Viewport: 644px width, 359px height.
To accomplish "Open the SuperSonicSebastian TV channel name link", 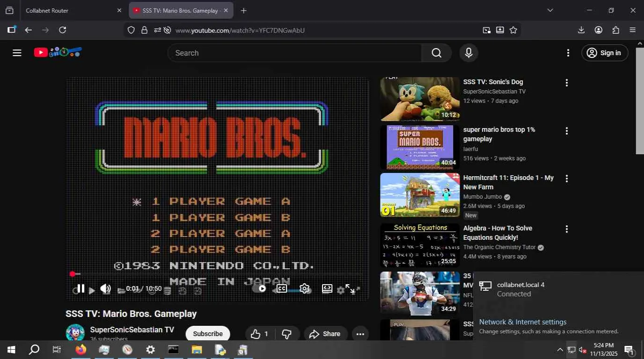I will click(x=132, y=330).
